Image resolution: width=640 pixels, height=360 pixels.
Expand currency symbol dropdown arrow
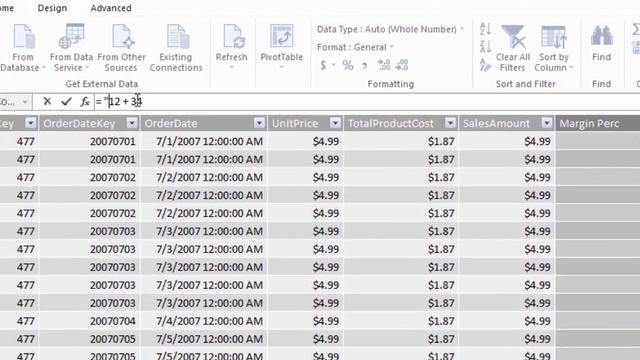pyautogui.click(x=333, y=65)
